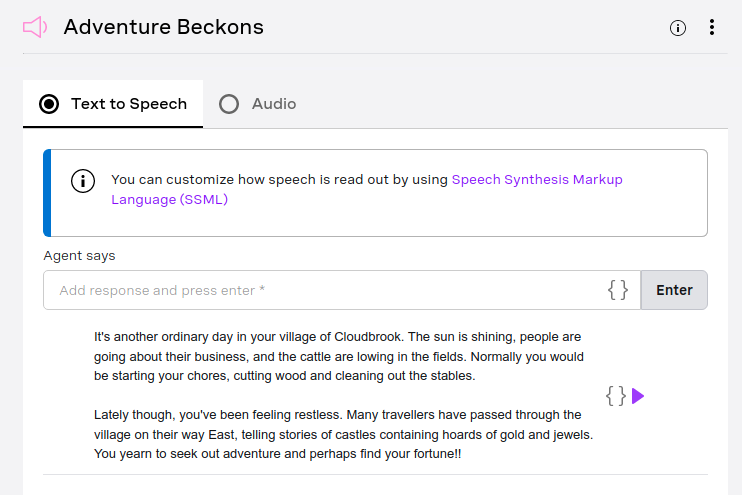Click the "You can customize how speech" text
Screen dimensions: 742x495
279,180
